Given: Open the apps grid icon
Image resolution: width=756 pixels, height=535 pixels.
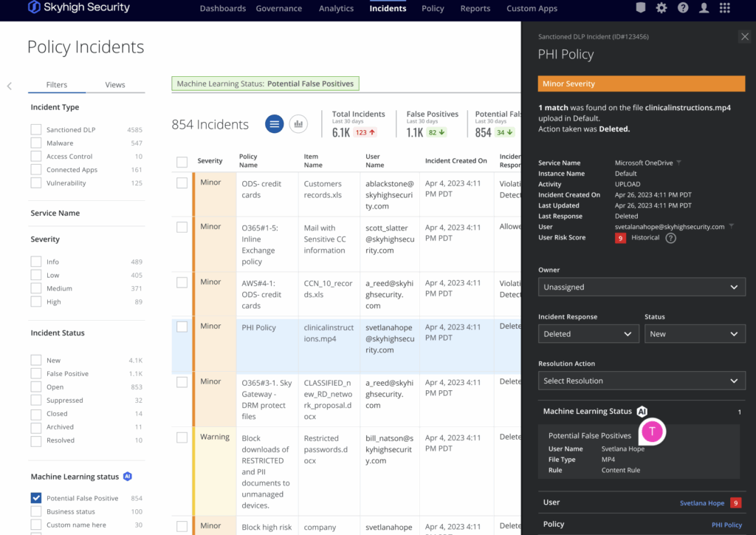Looking at the screenshot, I should [x=725, y=8].
